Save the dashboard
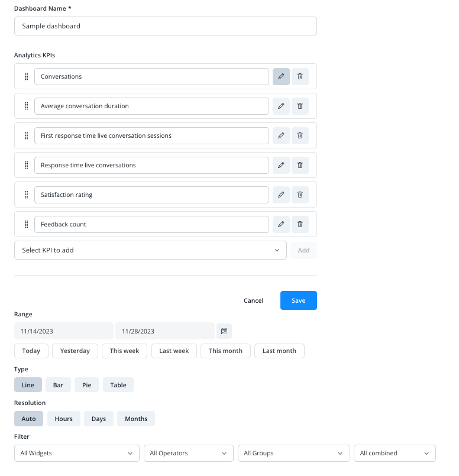 [x=299, y=300]
